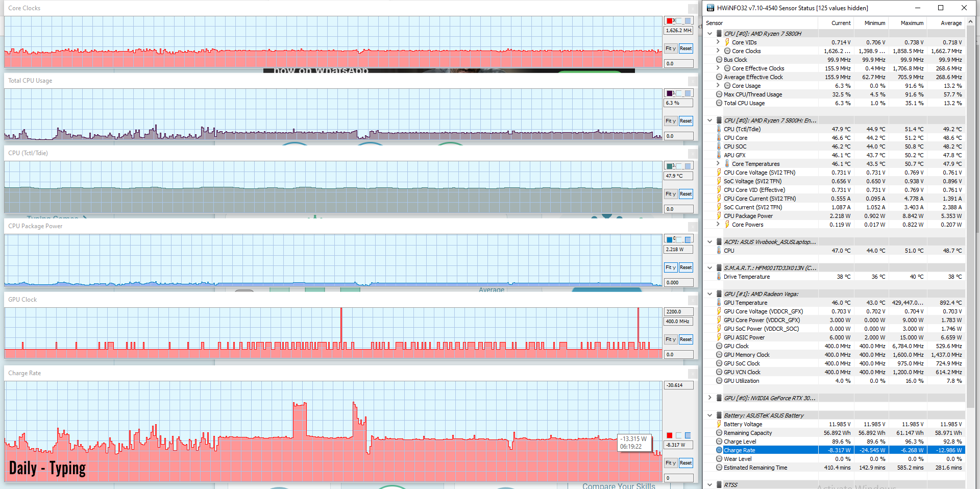
Task: Click the thermometer icon next to Drive Temperature
Action: coord(719,277)
